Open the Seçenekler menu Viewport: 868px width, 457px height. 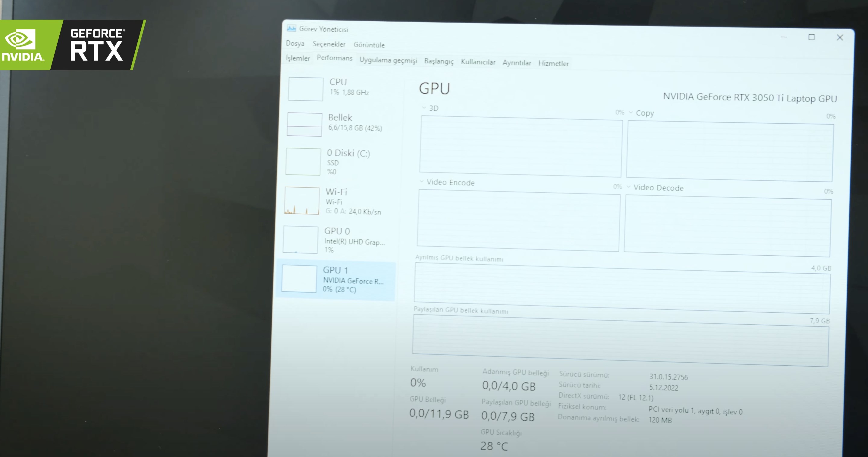(329, 44)
